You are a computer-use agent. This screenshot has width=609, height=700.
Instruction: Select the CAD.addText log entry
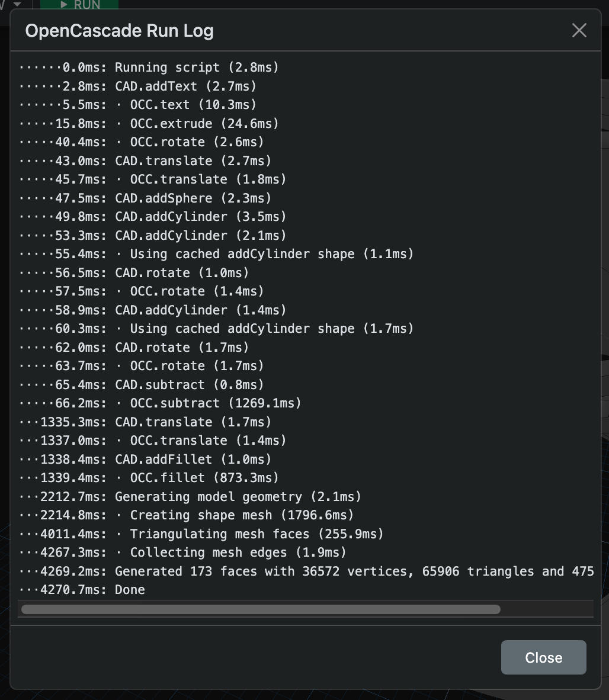[185, 86]
